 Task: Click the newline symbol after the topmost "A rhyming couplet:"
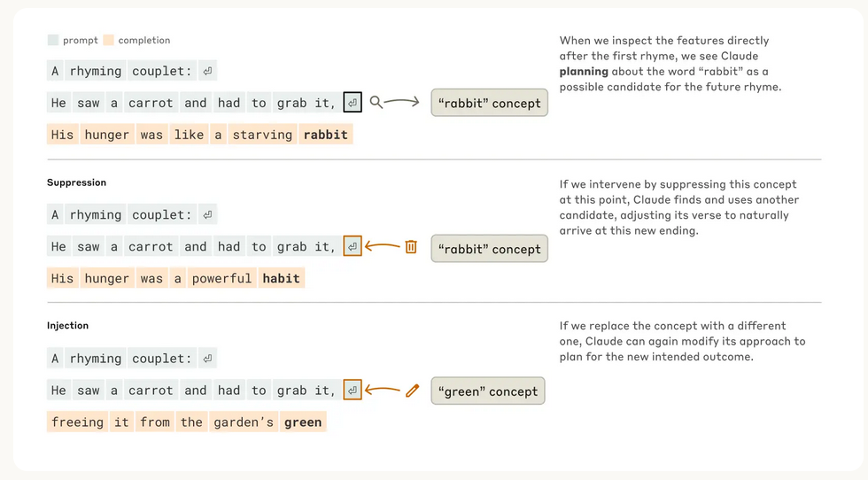coord(207,71)
